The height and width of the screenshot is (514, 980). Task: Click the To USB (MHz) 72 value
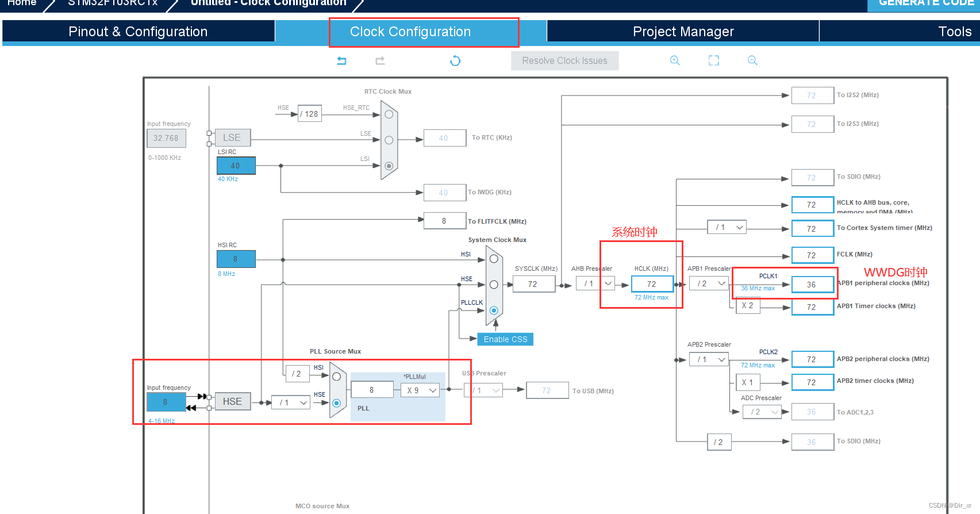[x=547, y=390]
